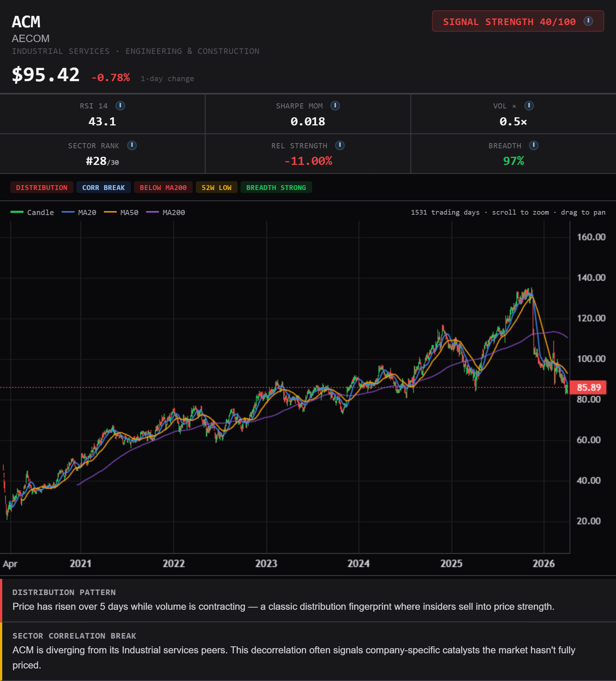This screenshot has width=616, height=681.
Task: Click the $95.42 price value
Action: (x=46, y=75)
